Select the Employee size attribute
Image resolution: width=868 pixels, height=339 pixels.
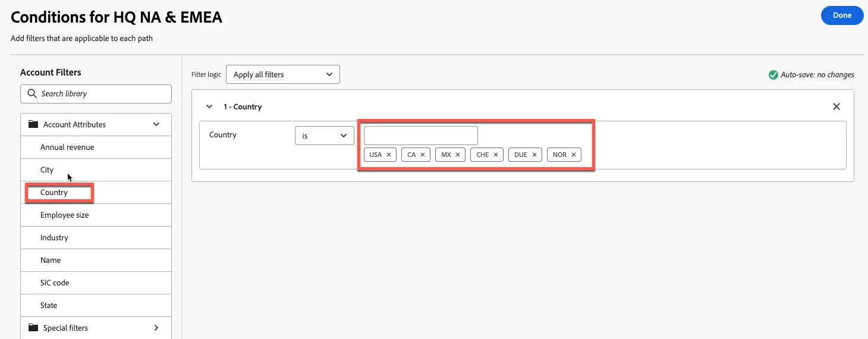point(96,215)
